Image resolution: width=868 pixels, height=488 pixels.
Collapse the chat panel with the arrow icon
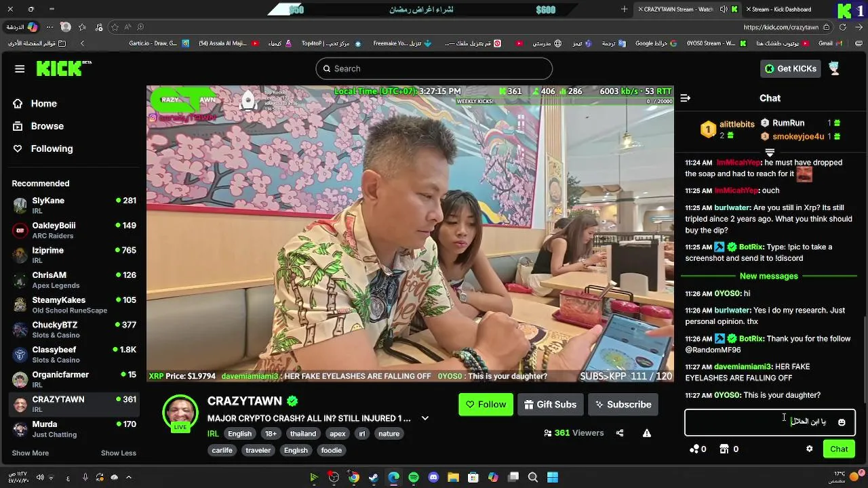[x=686, y=98]
